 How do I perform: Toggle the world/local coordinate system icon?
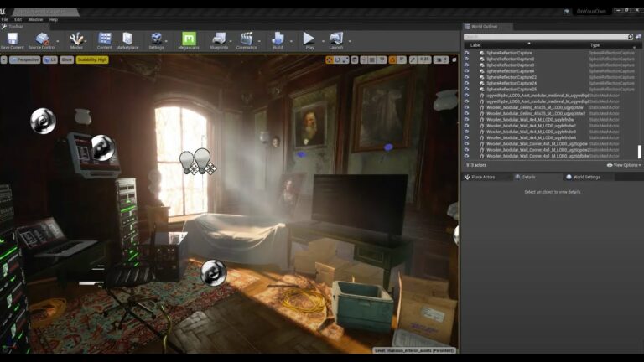click(355, 60)
